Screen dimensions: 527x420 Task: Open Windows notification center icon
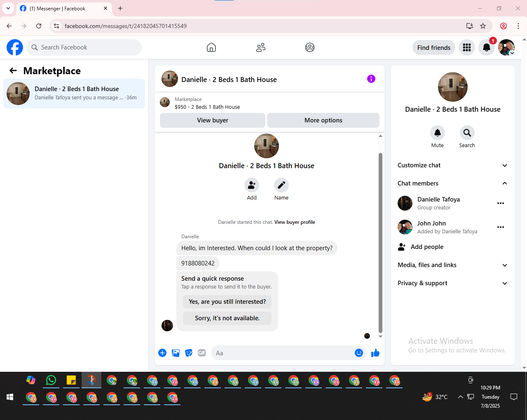(514, 397)
